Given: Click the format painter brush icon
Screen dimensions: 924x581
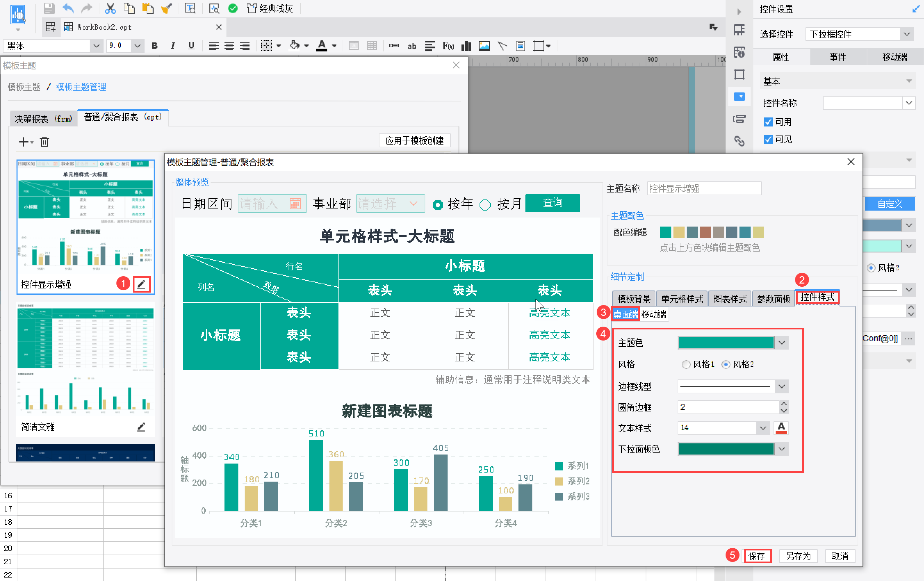Looking at the screenshot, I should coord(166,8).
